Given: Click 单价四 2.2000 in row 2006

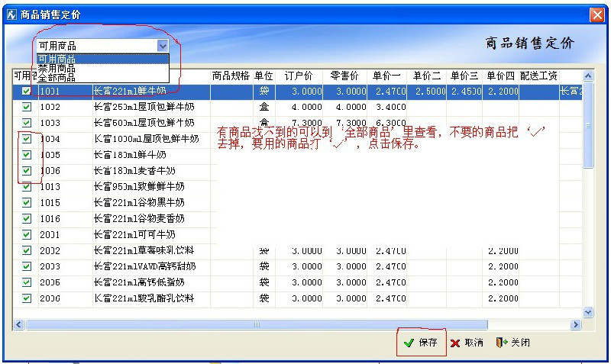Looking at the screenshot, I should pos(503,298).
